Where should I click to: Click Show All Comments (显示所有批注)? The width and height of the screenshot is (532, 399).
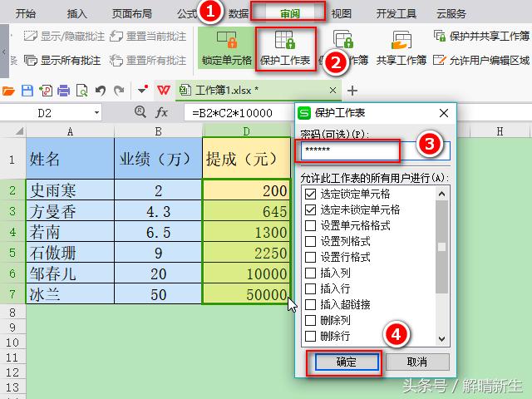click(62, 61)
